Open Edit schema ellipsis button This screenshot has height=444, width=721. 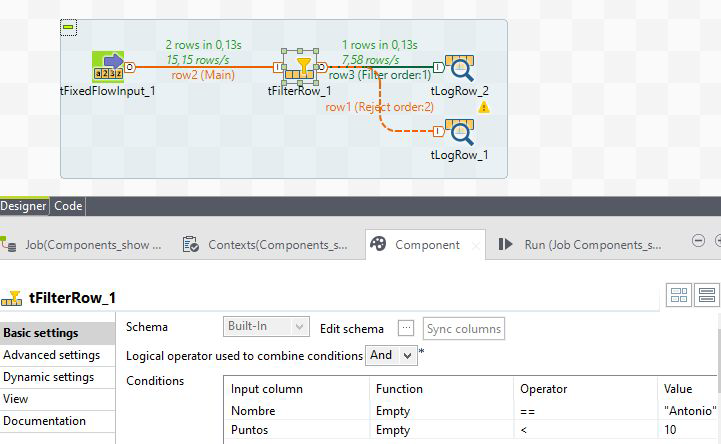[406, 328]
